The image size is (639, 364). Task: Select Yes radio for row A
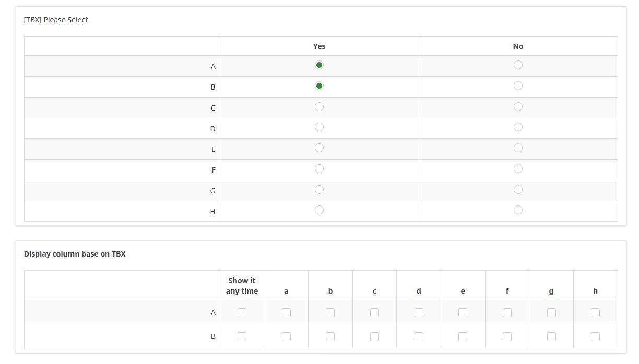pyautogui.click(x=319, y=65)
